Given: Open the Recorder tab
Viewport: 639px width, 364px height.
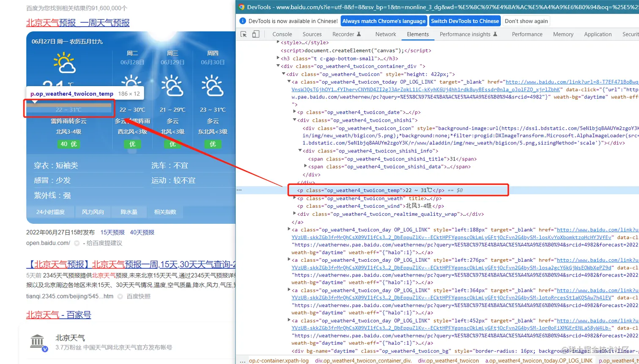Looking at the screenshot, I should [347, 34].
